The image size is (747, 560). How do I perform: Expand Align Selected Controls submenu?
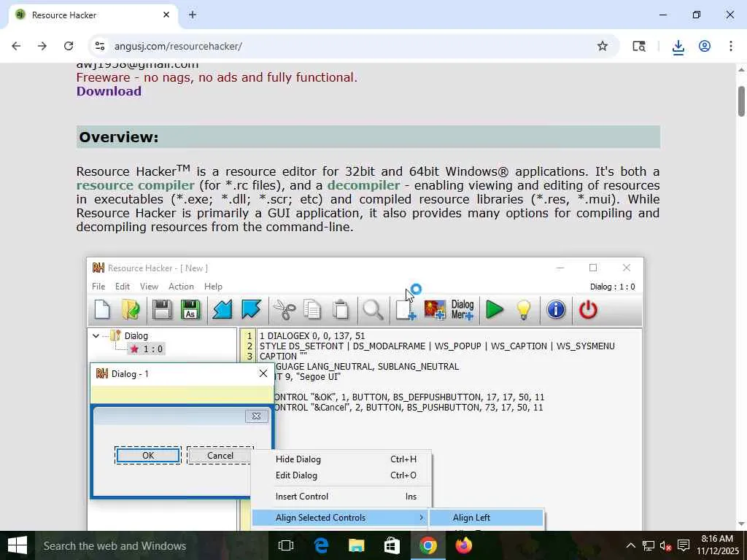(341, 517)
